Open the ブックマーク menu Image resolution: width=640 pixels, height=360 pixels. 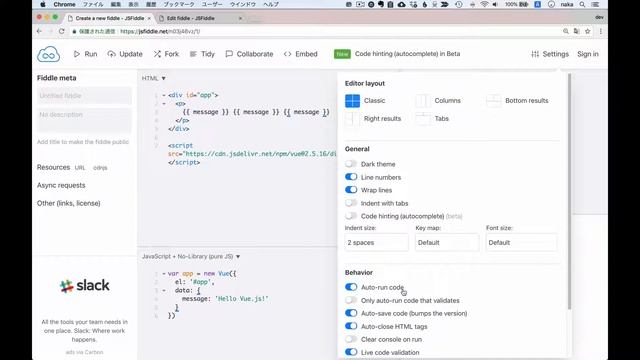(x=179, y=4)
